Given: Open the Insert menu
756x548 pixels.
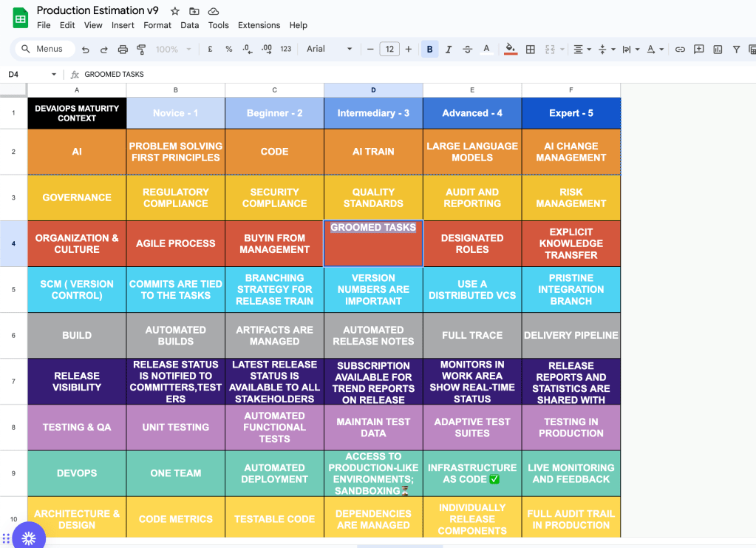Looking at the screenshot, I should point(123,25).
